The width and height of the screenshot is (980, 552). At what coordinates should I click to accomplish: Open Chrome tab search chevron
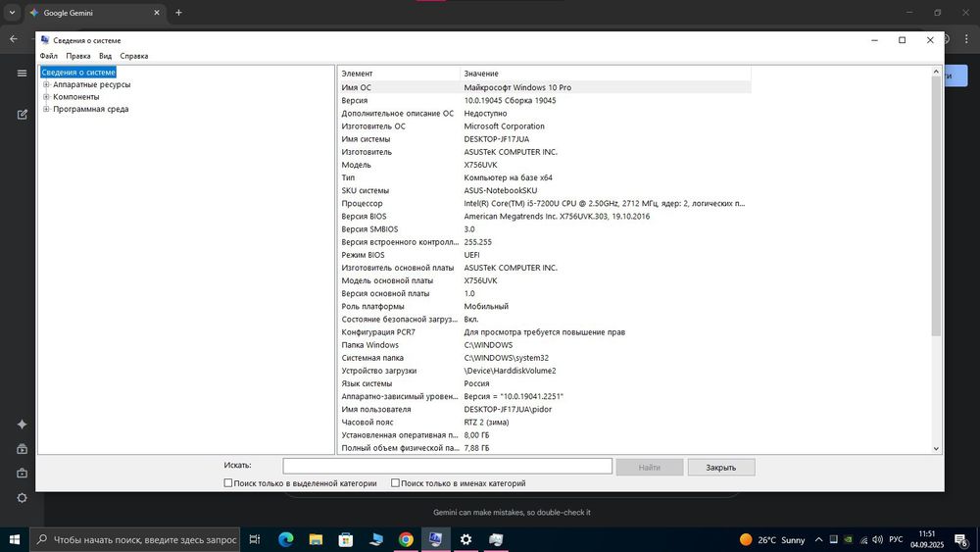click(x=11, y=13)
